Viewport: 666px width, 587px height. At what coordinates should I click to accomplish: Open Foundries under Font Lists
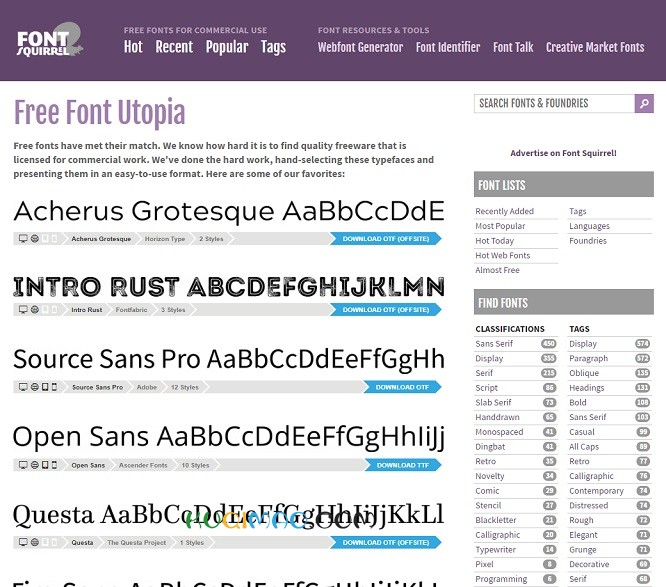pos(588,241)
